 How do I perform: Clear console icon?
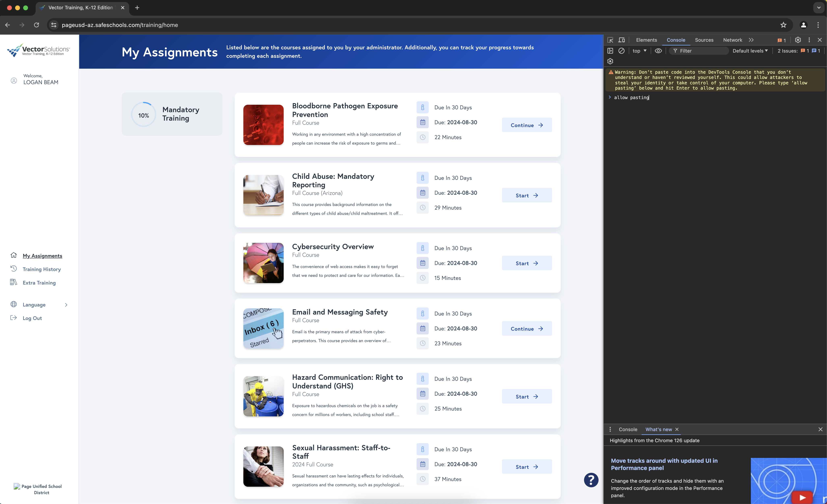(x=622, y=51)
